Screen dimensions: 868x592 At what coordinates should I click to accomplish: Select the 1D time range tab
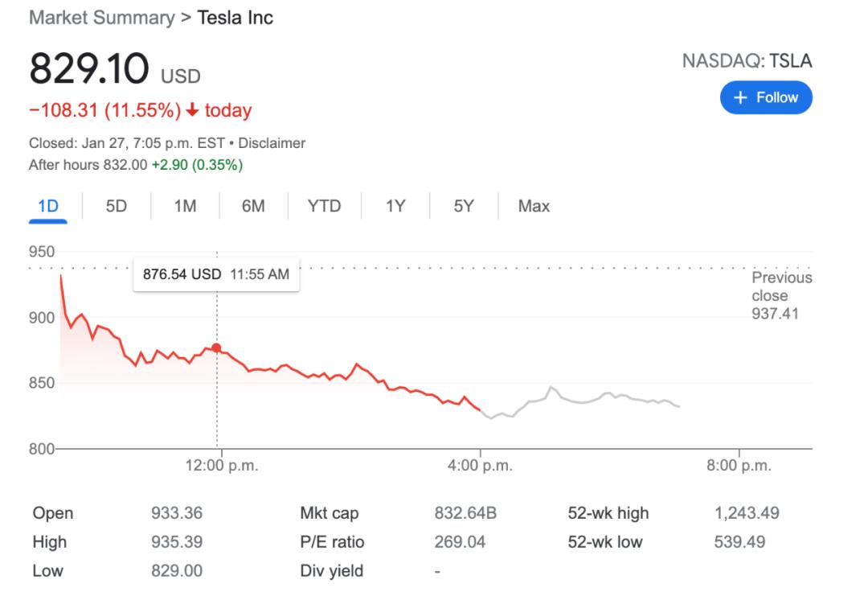click(48, 206)
